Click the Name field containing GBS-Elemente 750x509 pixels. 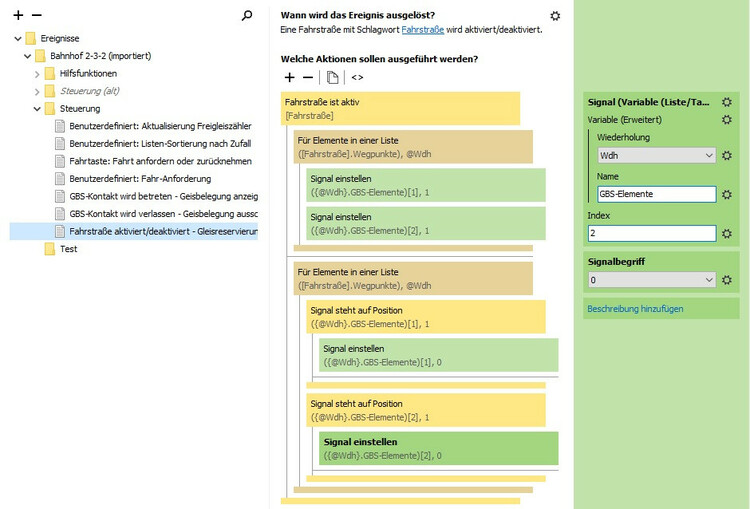[x=656, y=194]
